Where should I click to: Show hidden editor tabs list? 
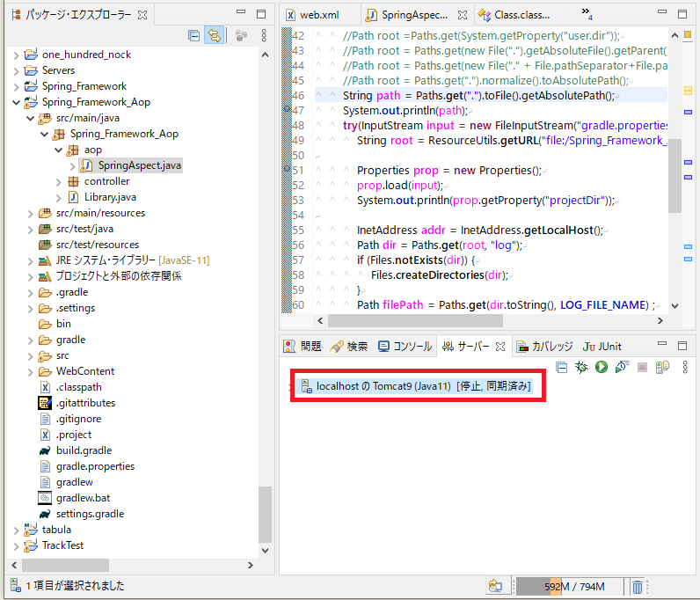point(587,13)
